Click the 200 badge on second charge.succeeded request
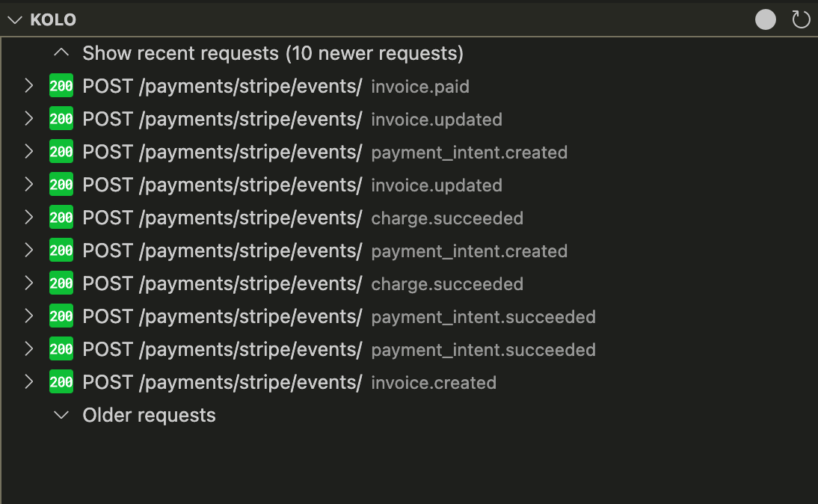 (61, 283)
